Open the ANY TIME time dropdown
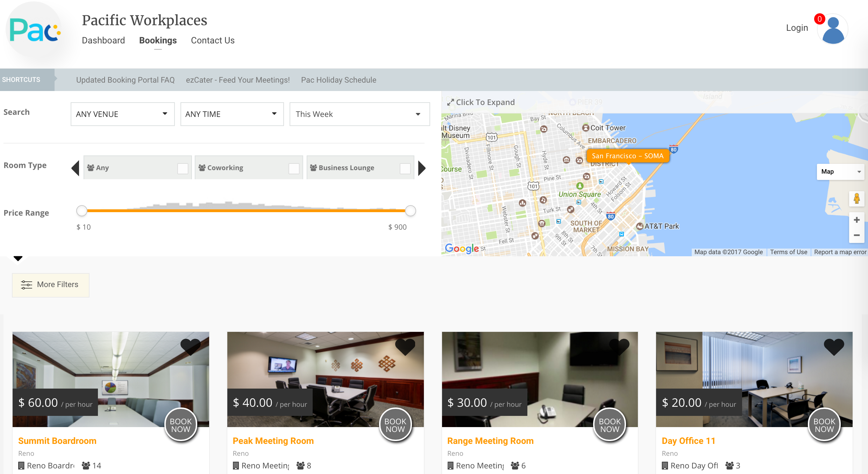868x474 pixels. coord(230,114)
